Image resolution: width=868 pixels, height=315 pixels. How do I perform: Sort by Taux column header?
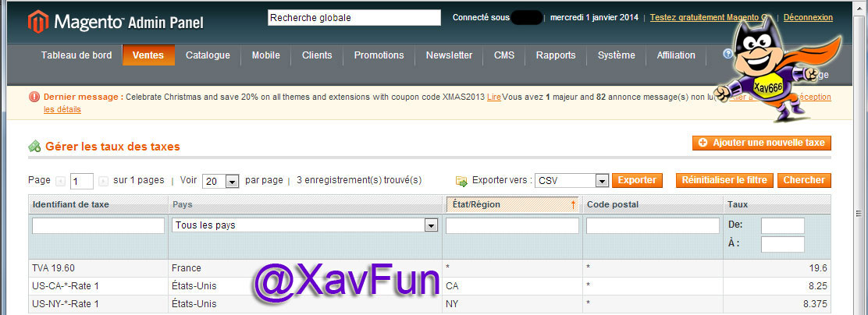(x=738, y=204)
